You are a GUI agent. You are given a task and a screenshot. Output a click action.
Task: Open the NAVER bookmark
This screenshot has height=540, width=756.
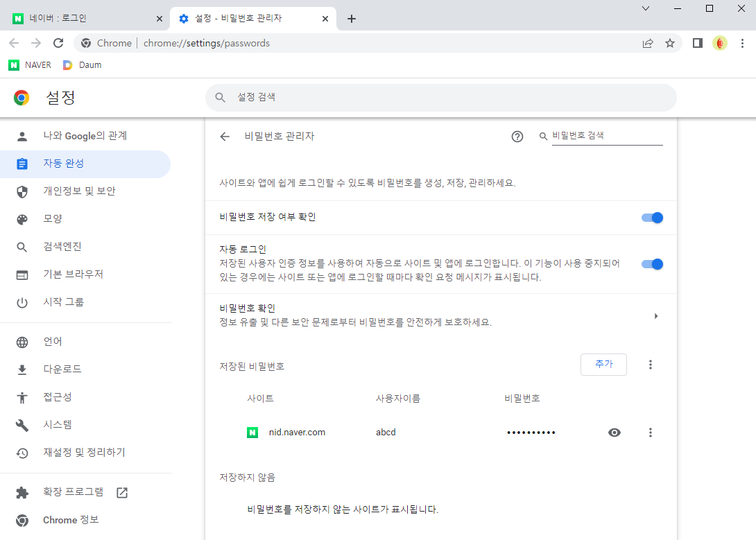(30, 65)
